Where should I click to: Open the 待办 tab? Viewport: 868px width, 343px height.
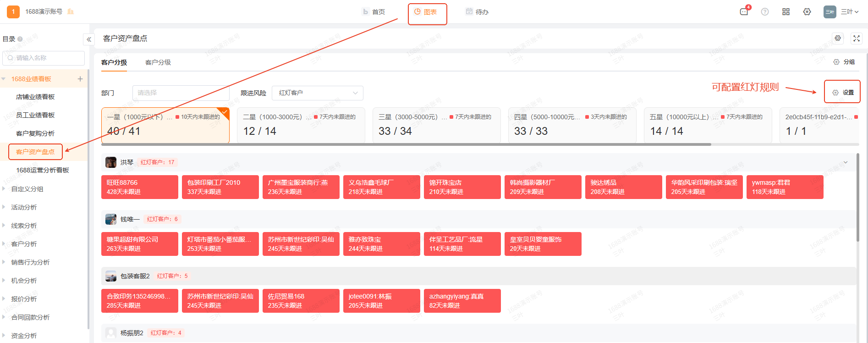[x=477, y=12]
